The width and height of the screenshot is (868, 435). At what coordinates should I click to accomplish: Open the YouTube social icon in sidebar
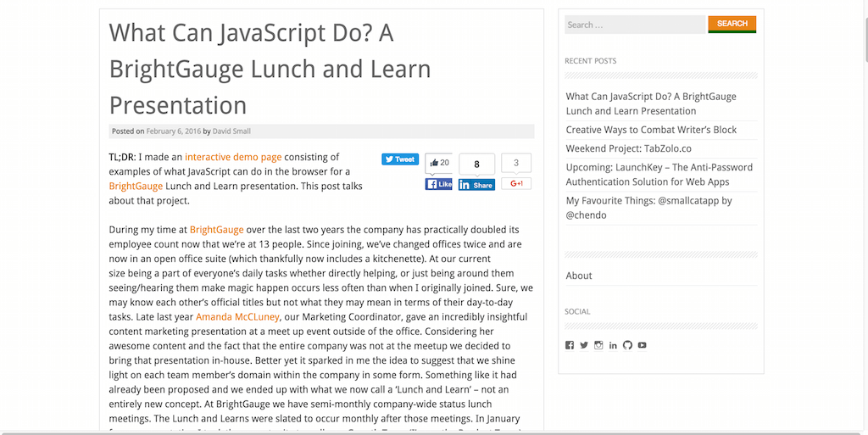coord(642,345)
